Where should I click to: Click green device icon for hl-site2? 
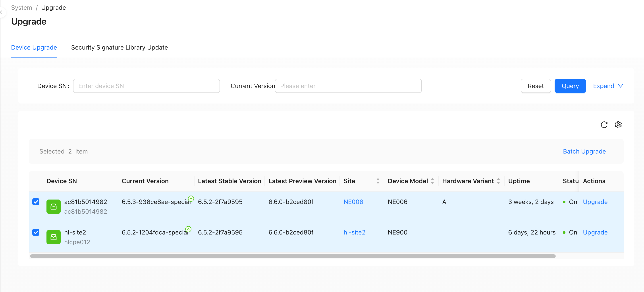click(54, 237)
